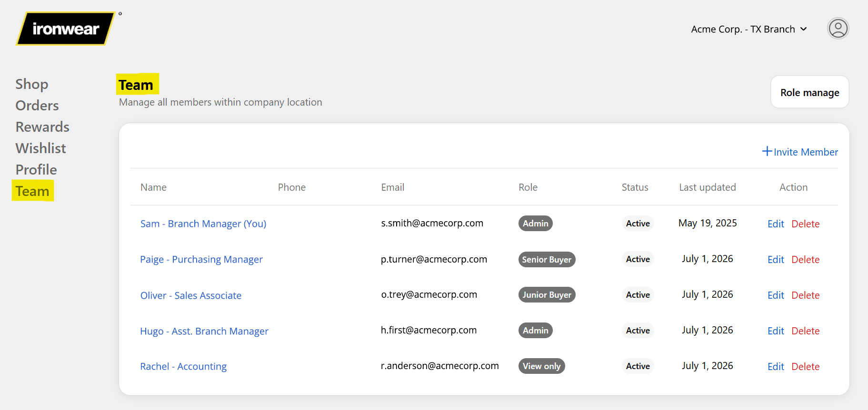Open Wishlist from the sidebar
The image size is (868, 410).
pos(41,148)
